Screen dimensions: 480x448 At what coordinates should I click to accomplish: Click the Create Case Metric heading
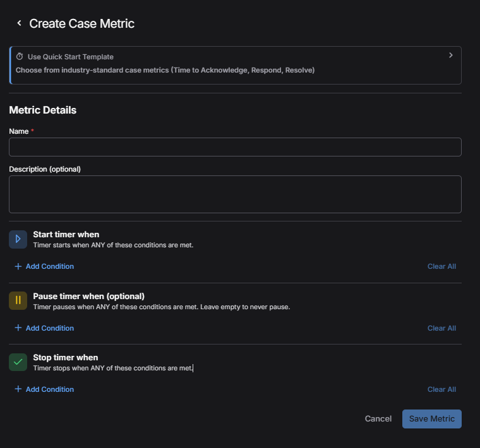coord(81,23)
